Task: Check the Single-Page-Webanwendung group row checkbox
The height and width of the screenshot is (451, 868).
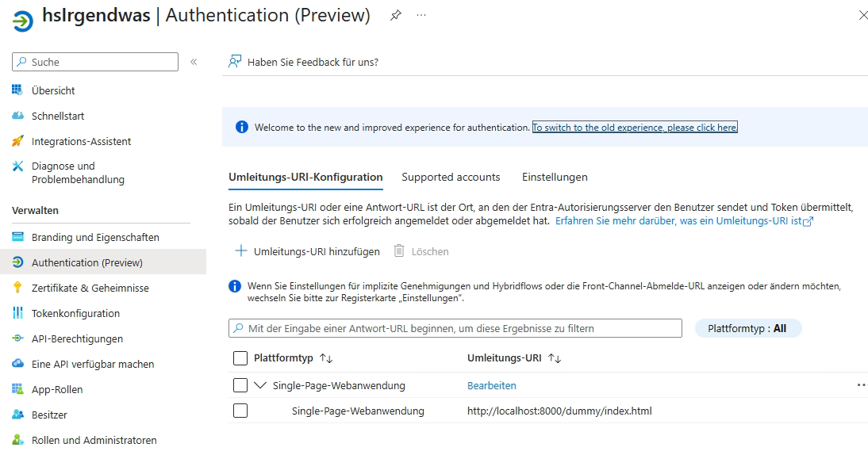Action: (240, 385)
